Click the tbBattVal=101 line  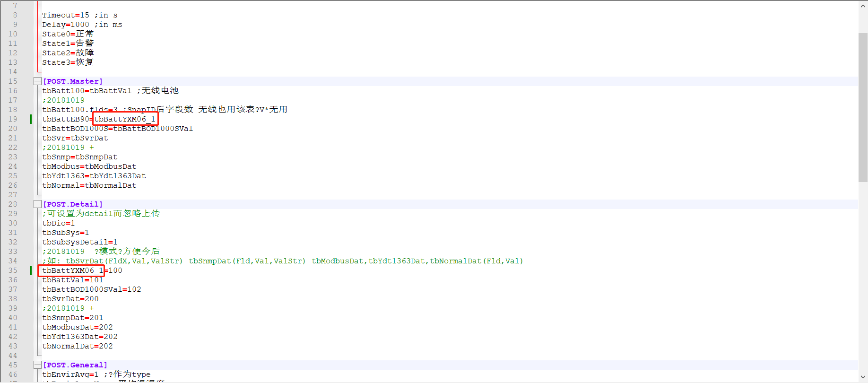click(x=73, y=280)
